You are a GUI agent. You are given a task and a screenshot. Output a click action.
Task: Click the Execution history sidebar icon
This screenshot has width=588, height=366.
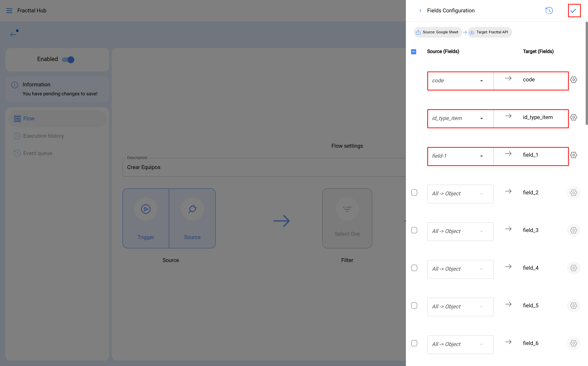[x=17, y=136]
